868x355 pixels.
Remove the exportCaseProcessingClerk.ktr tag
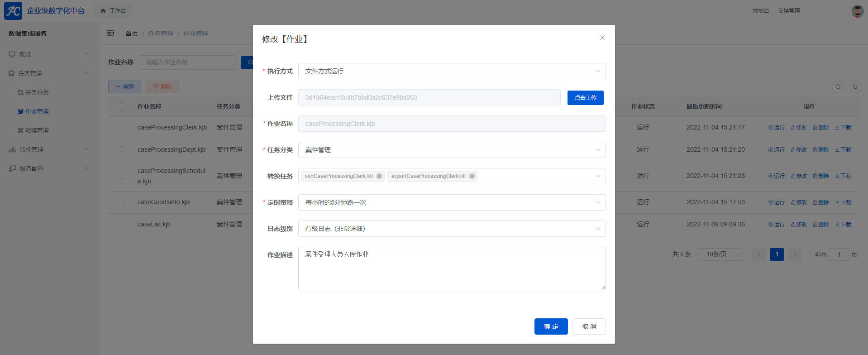coord(472,176)
